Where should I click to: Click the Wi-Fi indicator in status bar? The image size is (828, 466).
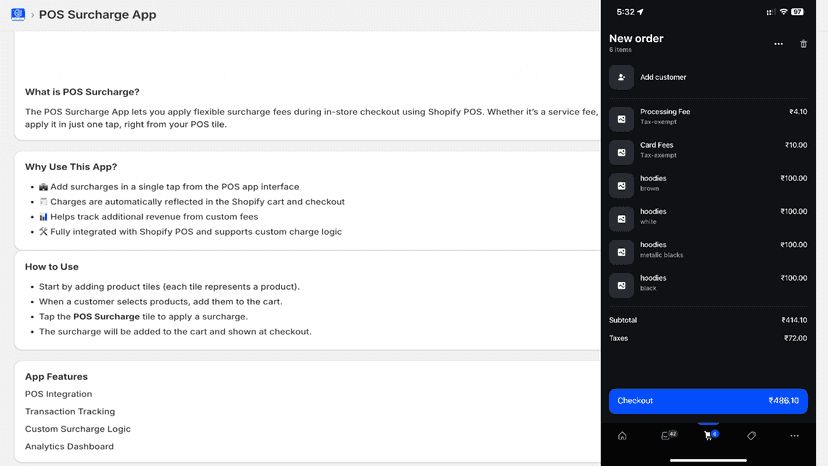(784, 12)
